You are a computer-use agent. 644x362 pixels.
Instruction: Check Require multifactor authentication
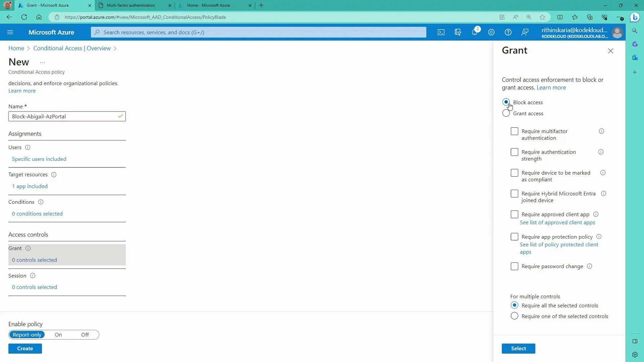(514, 131)
